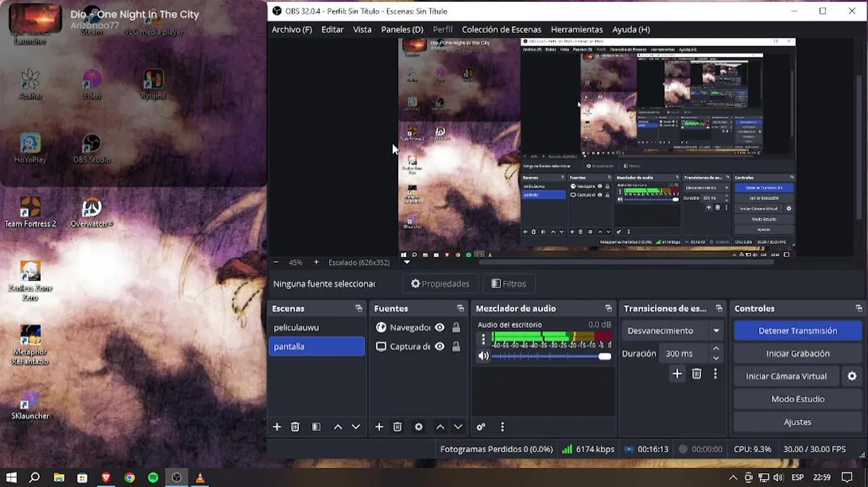Image resolution: width=868 pixels, height=487 pixels.
Task: Pop out the Transiciones dock icon
Action: pos(719,308)
